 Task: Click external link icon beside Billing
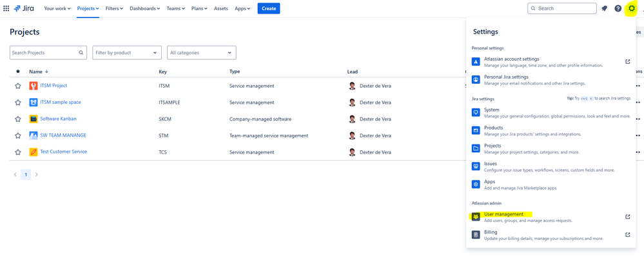[628, 235]
